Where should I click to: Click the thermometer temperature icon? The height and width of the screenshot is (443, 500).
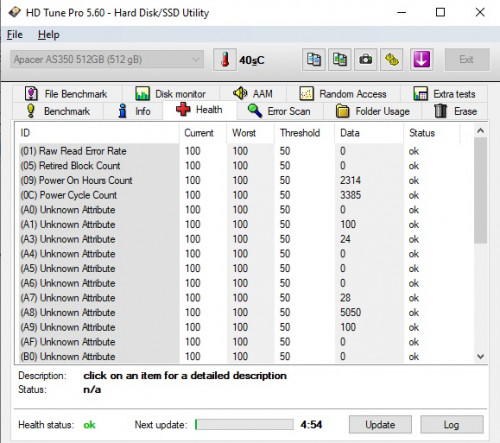[225, 60]
